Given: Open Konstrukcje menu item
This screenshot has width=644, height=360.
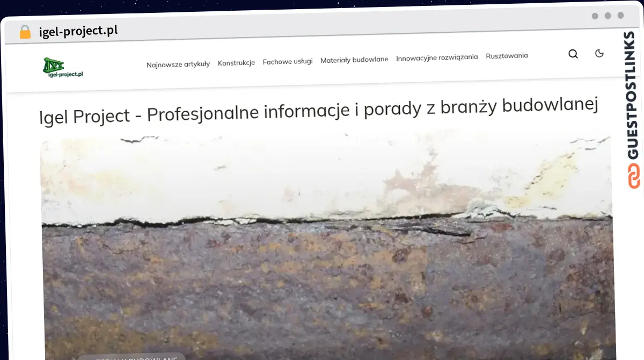Looking at the screenshot, I should (236, 63).
